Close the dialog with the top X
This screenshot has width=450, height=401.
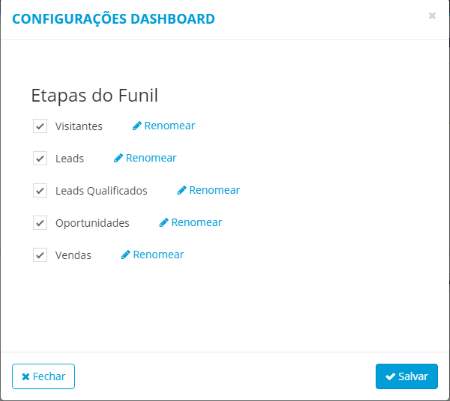(432, 16)
